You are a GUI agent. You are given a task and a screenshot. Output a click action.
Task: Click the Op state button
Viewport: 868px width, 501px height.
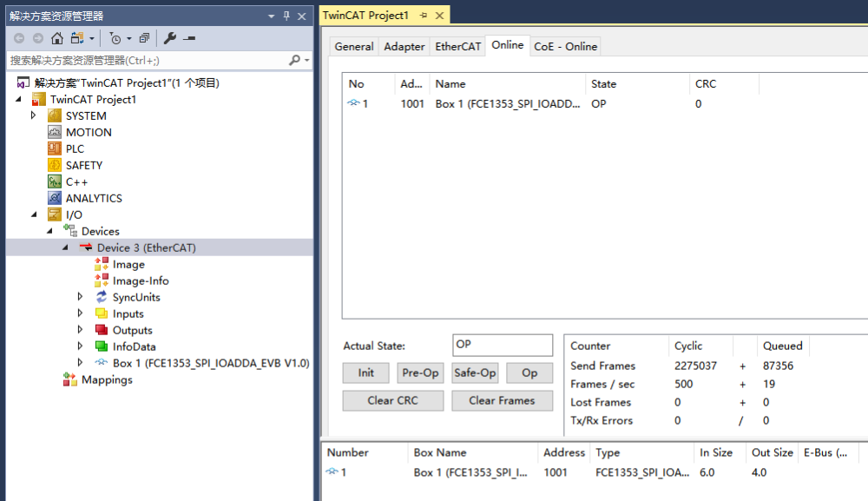[529, 372]
